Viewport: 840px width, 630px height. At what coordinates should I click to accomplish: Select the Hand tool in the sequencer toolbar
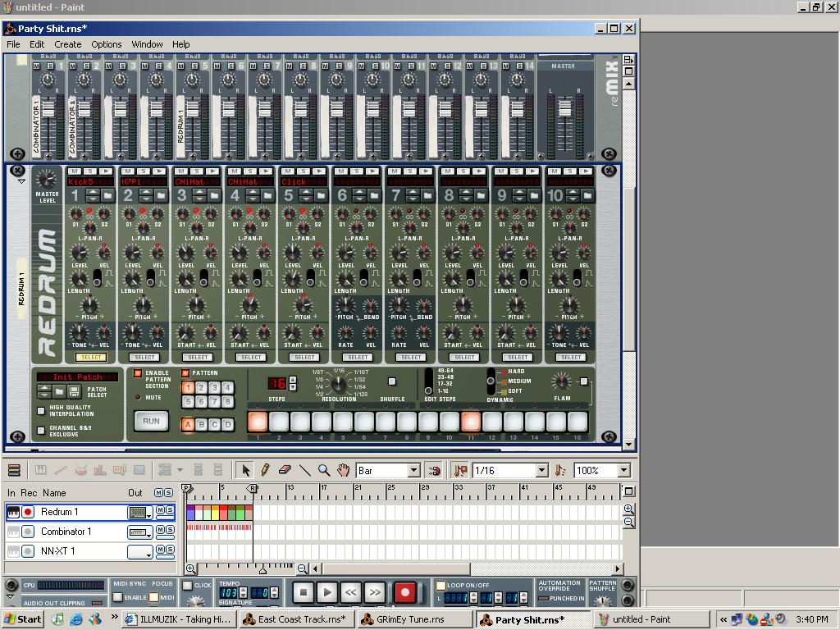point(343,470)
